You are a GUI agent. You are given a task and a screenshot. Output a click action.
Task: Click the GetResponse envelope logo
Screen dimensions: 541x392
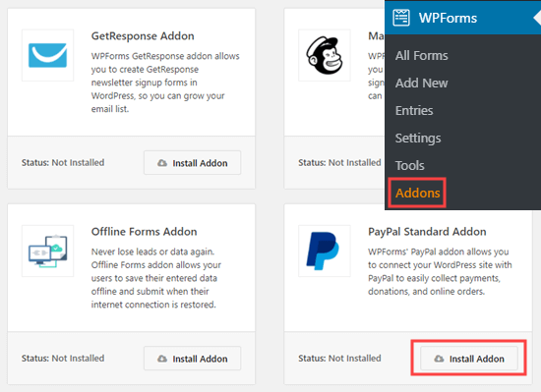[47, 55]
